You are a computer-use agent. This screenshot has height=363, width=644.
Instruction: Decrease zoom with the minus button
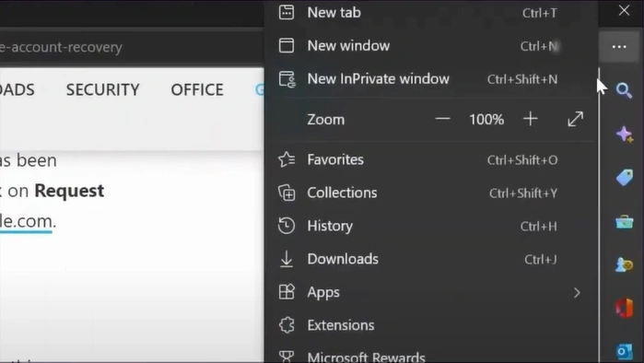click(x=443, y=119)
